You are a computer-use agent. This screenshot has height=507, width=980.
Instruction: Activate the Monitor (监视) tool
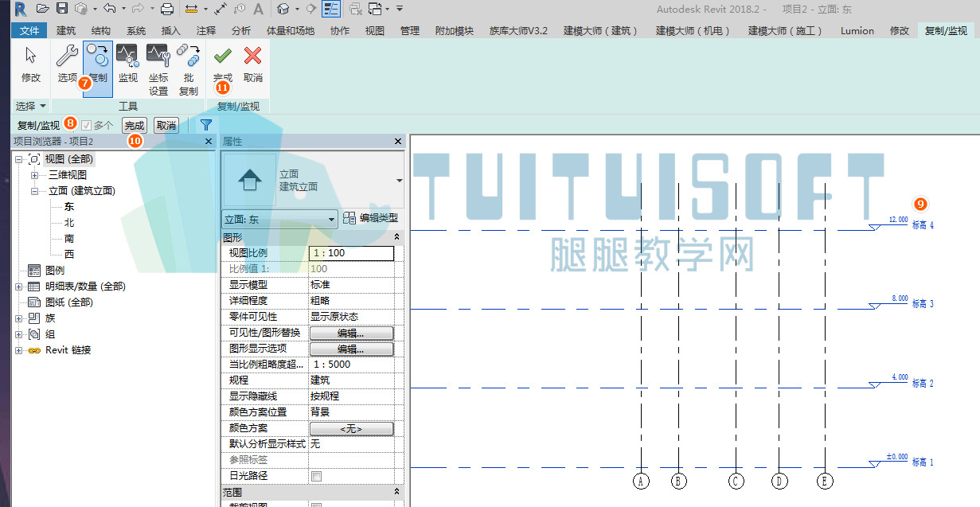(x=128, y=64)
